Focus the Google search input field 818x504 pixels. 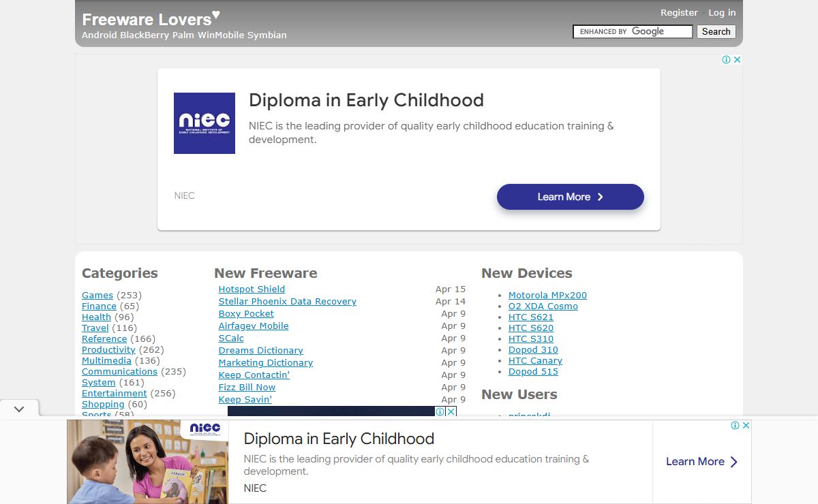point(633,31)
